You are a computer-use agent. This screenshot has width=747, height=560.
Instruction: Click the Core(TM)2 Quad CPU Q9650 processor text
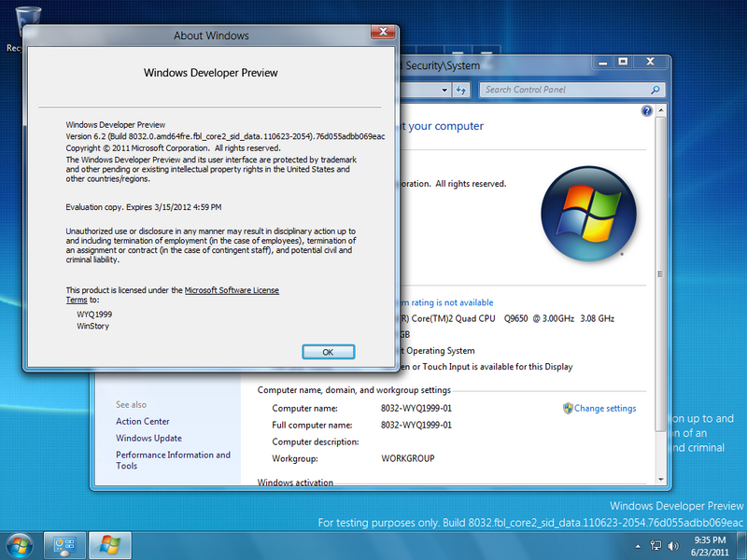tap(507, 318)
